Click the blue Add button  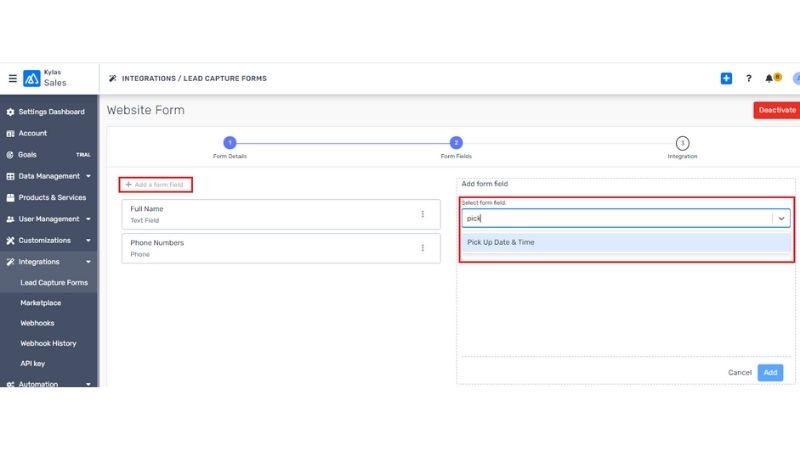pyautogui.click(x=770, y=372)
